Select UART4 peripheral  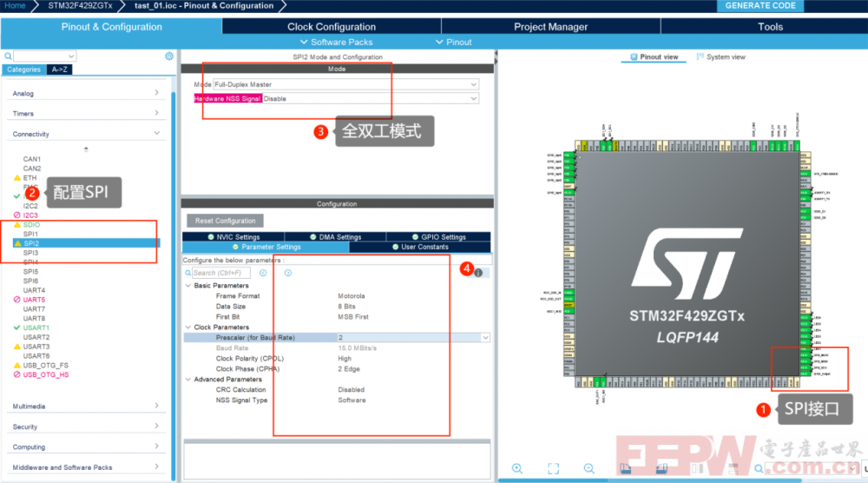click(34, 290)
